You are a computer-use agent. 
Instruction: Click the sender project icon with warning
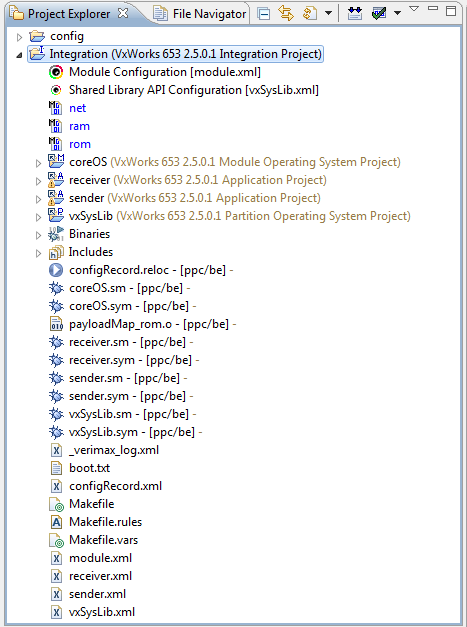[56, 198]
